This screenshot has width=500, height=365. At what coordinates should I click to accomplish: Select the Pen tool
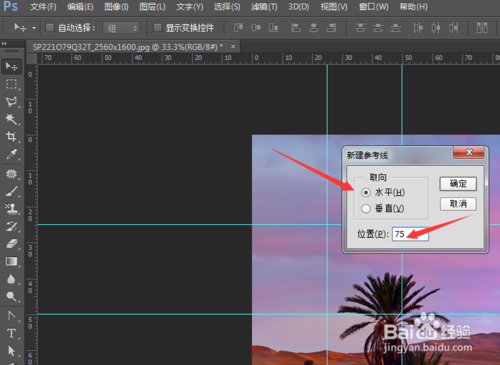(x=12, y=315)
